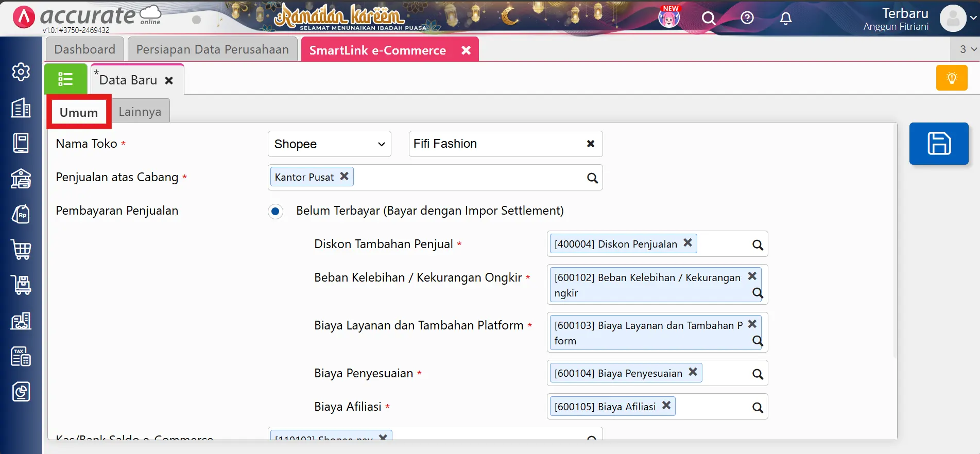Viewport: 980px width, 454px height.
Task: Open the settings gear in sidebar
Action: tap(21, 72)
